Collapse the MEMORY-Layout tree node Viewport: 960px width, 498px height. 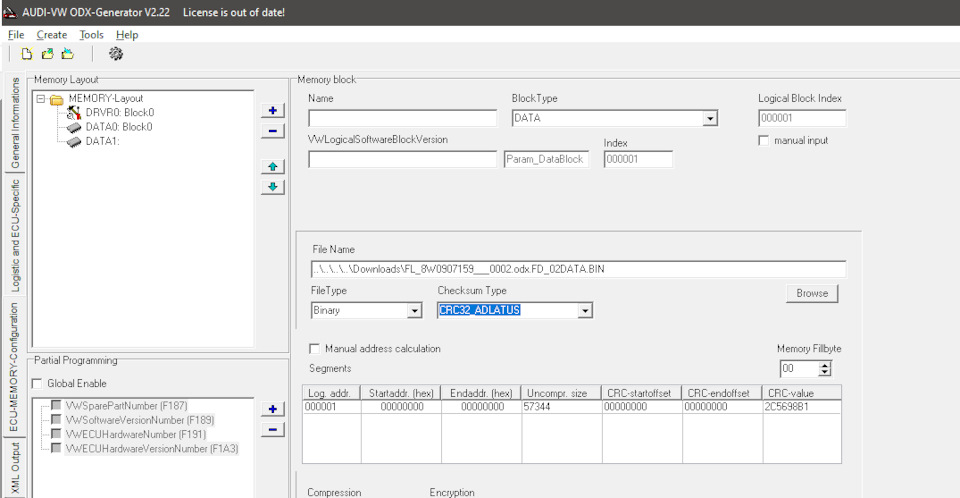pos(40,99)
